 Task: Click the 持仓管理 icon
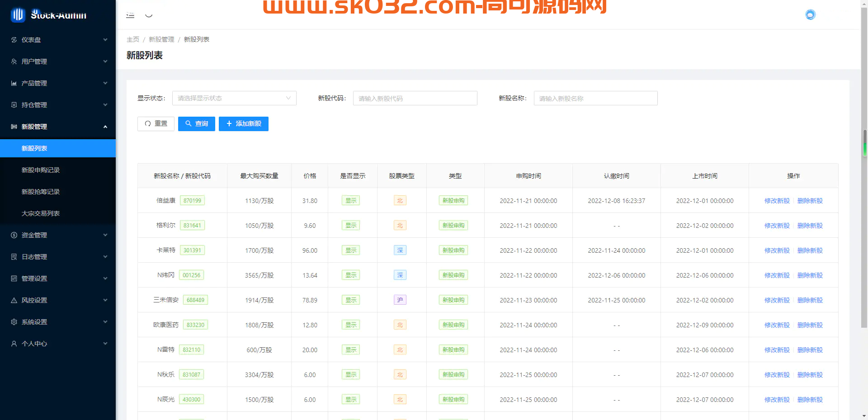14,105
